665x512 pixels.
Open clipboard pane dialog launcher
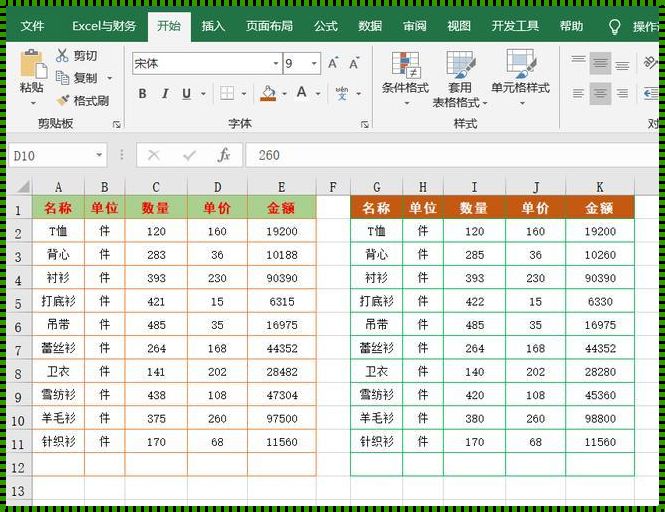pyautogui.click(x=117, y=124)
